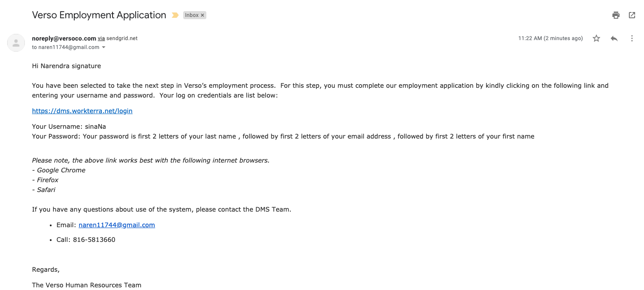Image resolution: width=644 pixels, height=290 pixels.
Task: Click the Inbox label chip
Action: [x=192, y=15]
